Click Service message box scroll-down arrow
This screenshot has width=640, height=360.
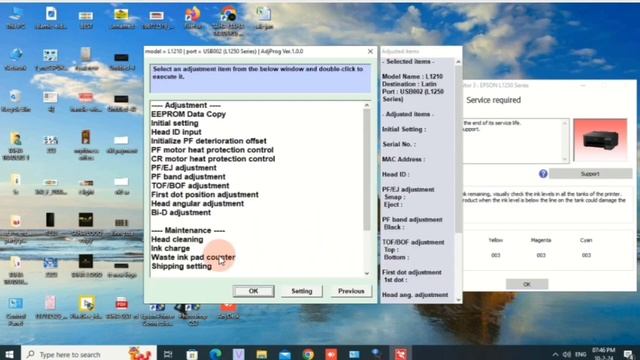point(565,159)
